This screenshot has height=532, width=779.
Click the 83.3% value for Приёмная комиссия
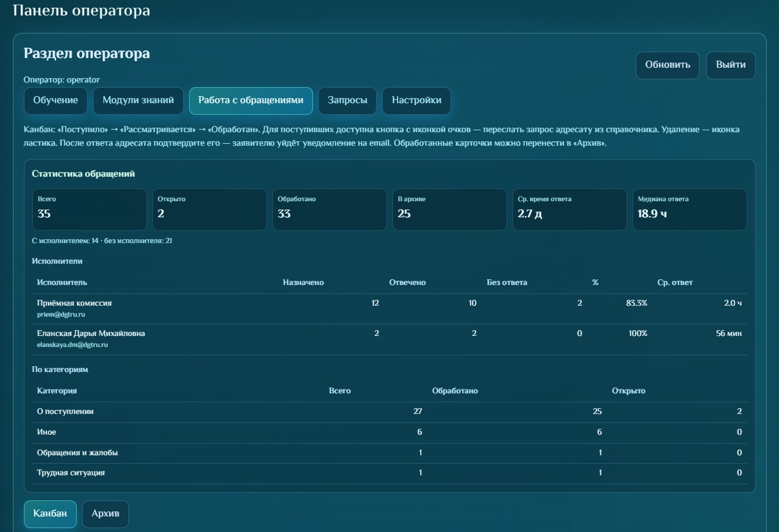click(636, 303)
